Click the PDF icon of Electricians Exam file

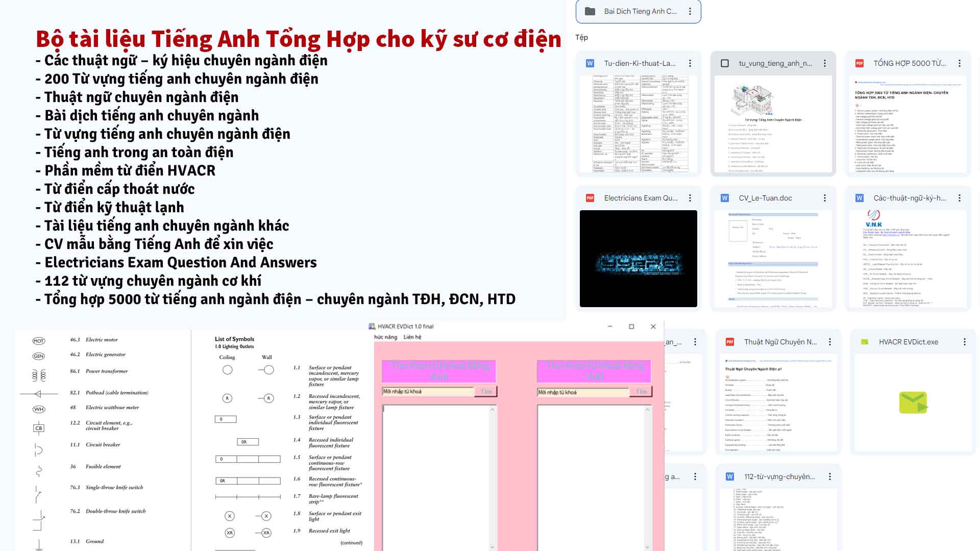click(590, 198)
